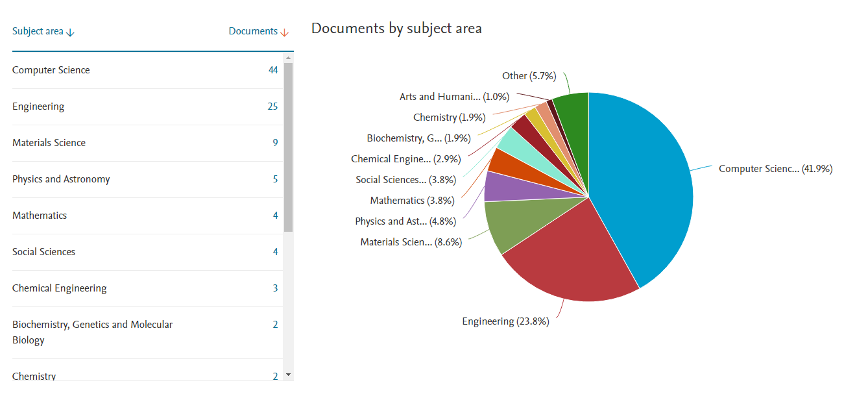Click the Subject area sort arrow icon
Screen dimensions: 868x398
[71, 32]
